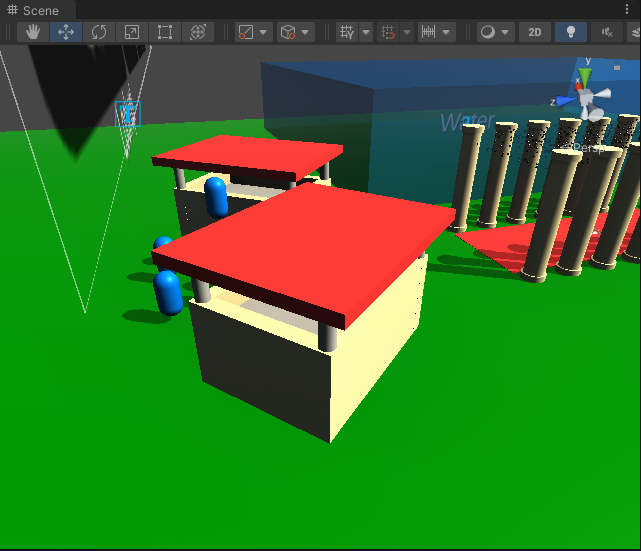Open the Scene panel three-dot menu
The width and height of the screenshot is (641, 551).
pos(626,10)
